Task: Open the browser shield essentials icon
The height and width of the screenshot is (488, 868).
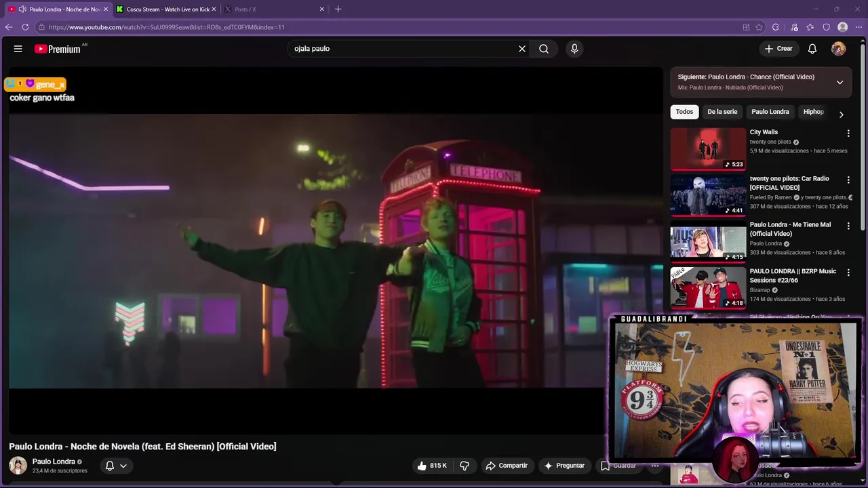Action: click(x=827, y=27)
